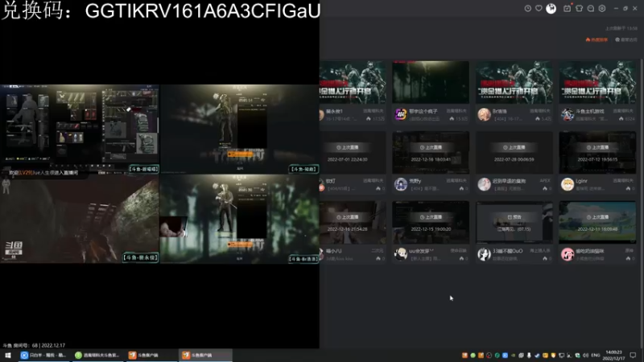Click the Lginr cat avatar

pyautogui.click(x=568, y=184)
